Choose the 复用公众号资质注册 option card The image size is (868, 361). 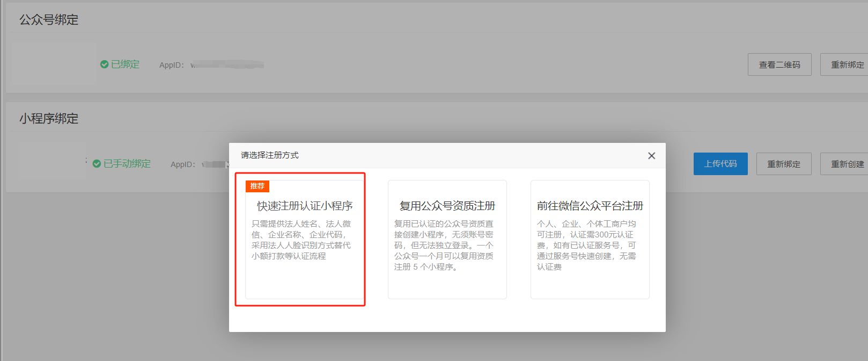447,239
